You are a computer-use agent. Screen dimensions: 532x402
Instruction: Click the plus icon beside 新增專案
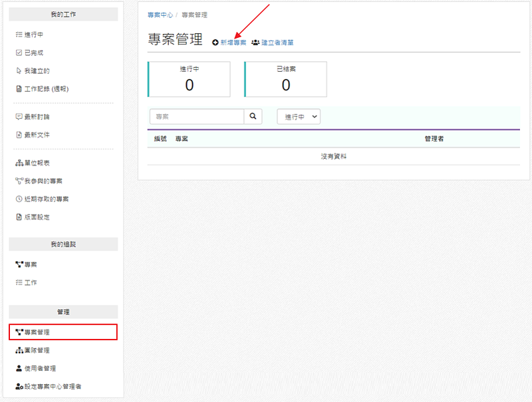[x=215, y=43]
